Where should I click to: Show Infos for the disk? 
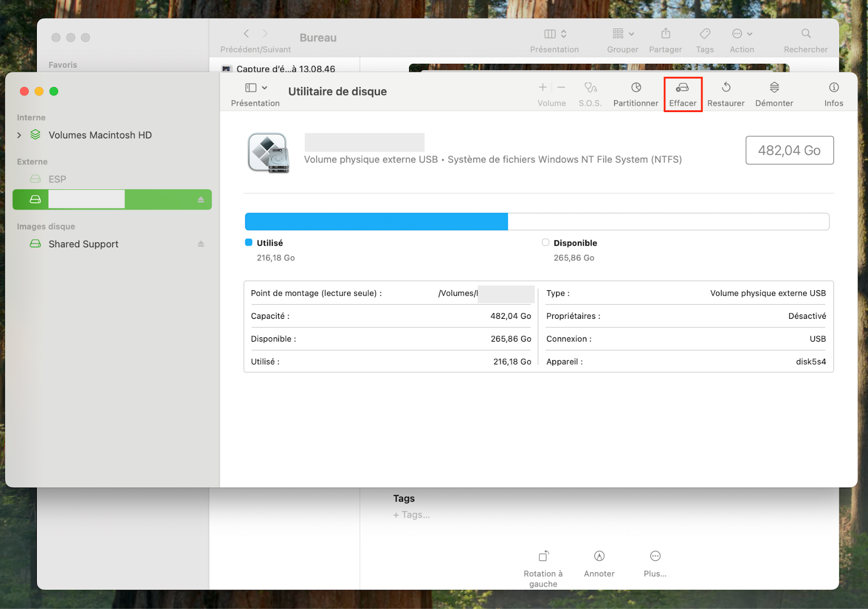pos(833,92)
